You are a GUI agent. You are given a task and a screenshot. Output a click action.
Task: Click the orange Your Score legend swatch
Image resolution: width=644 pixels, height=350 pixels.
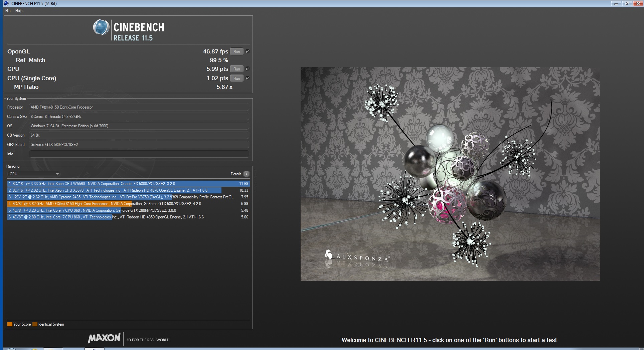click(10, 324)
